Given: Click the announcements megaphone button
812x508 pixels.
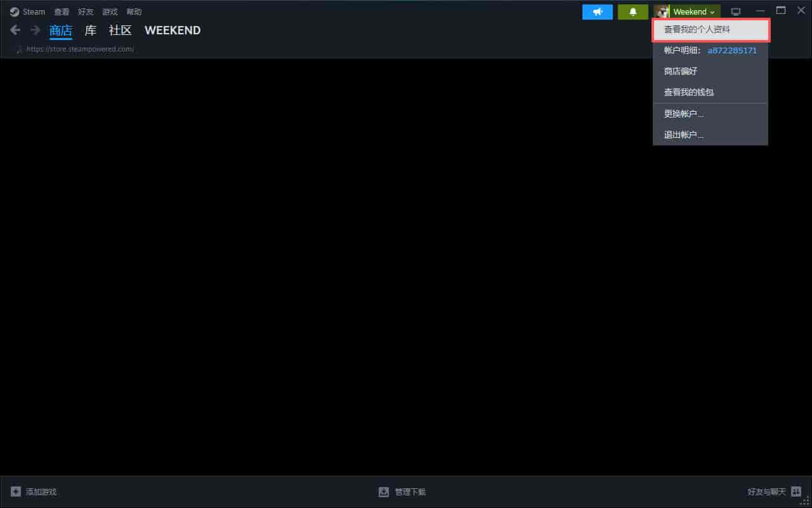Looking at the screenshot, I should (597, 12).
